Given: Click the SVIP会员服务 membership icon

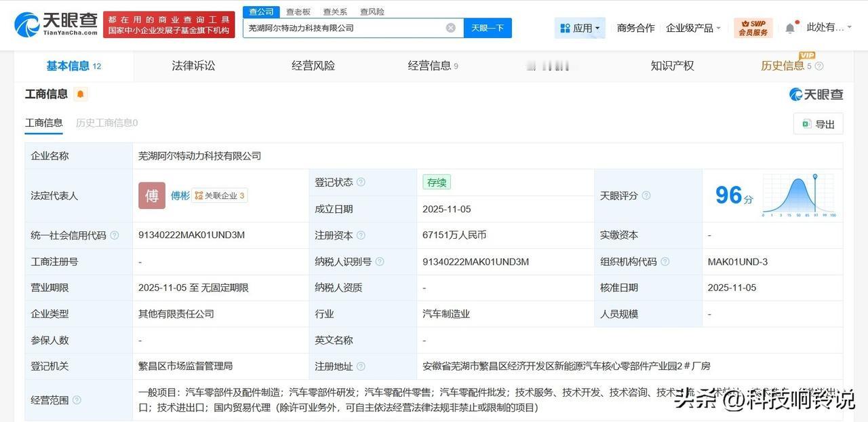Looking at the screenshot, I should [753, 27].
